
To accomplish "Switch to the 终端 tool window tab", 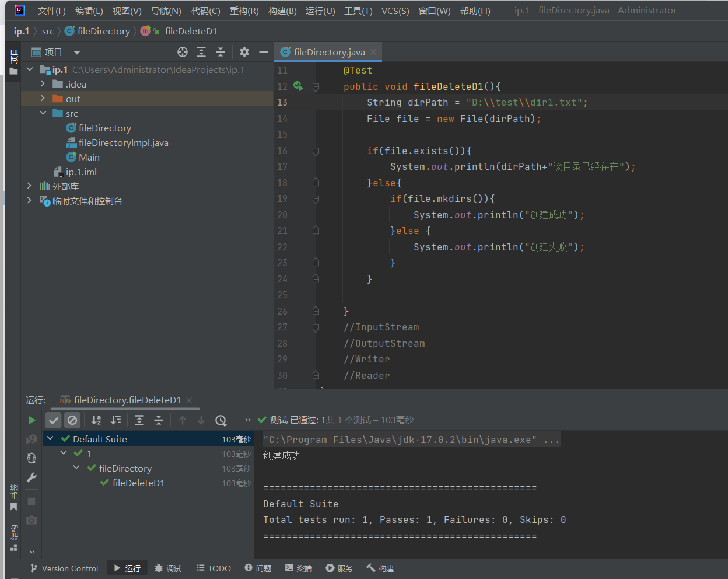I will click(299, 568).
